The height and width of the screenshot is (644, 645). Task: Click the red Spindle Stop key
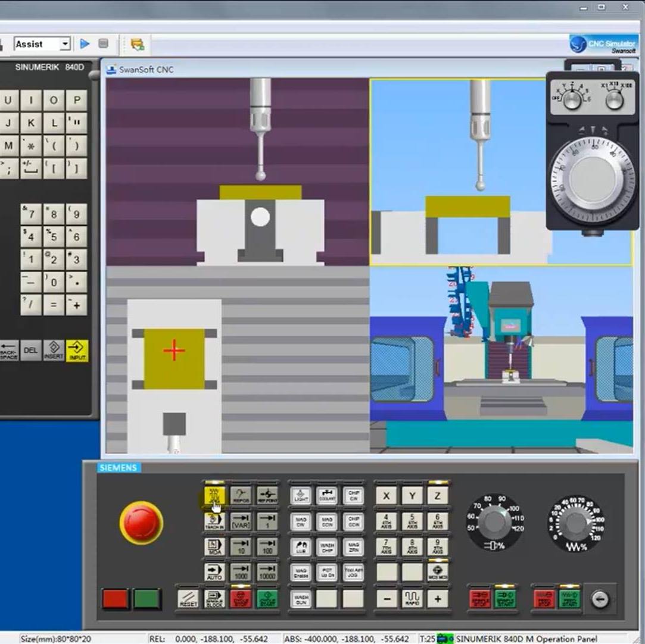[x=479, y=599]
